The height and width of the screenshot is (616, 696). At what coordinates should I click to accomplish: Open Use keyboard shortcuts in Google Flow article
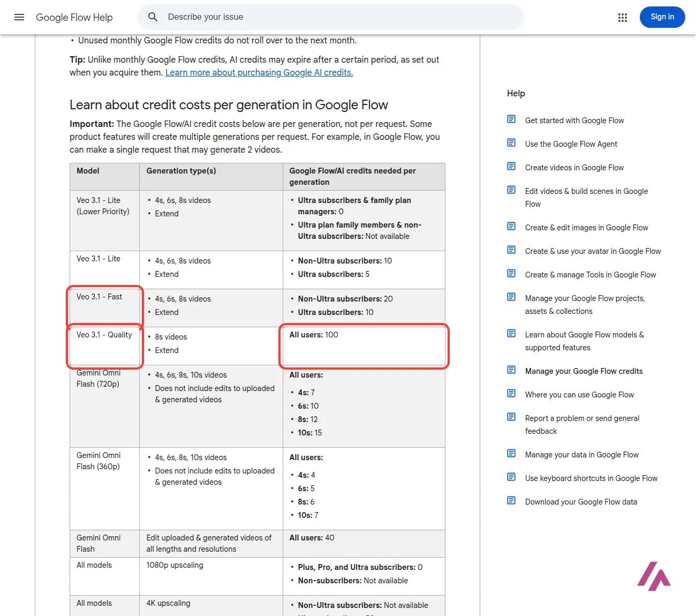(x=591, y=478)
